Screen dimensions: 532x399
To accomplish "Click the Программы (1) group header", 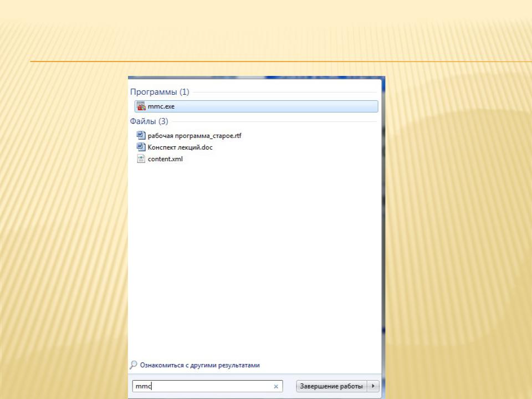I will (x=160, y=92).
